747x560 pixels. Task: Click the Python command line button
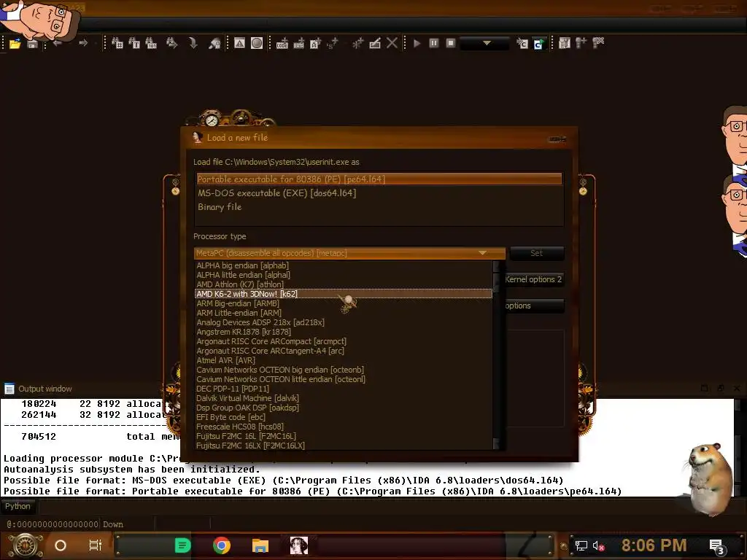(18, 506)
